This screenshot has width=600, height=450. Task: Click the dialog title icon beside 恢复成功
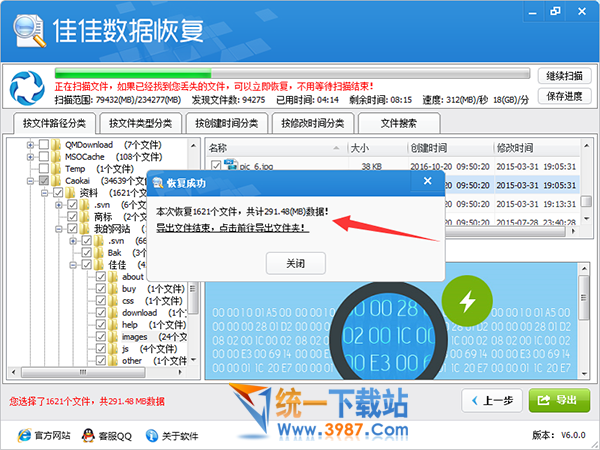click(158, 183)
